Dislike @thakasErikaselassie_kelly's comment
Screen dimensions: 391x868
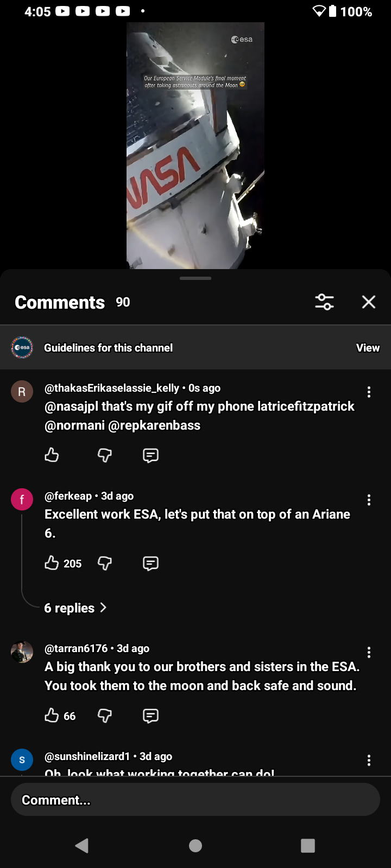tap(105, 455)
